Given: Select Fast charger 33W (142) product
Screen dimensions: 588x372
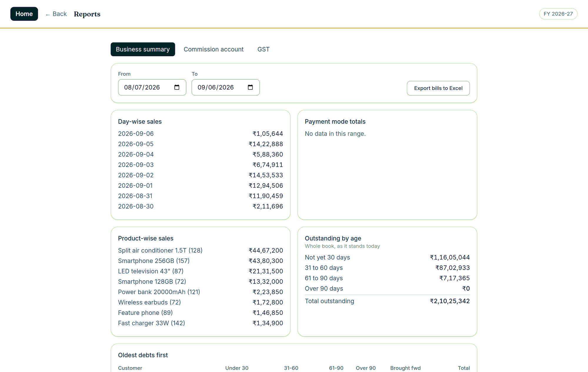Looking at the screenshot, I should [x=151, y=323].
